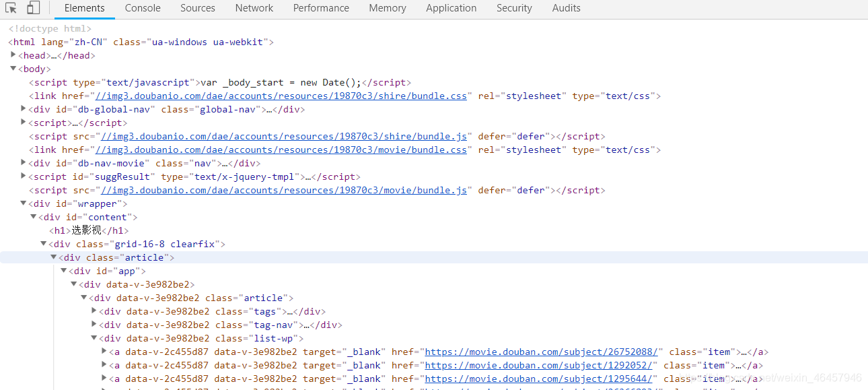This screenshot has width=868, height=390.
Task: Expand the suggResult script node
Action: (24, 176)
